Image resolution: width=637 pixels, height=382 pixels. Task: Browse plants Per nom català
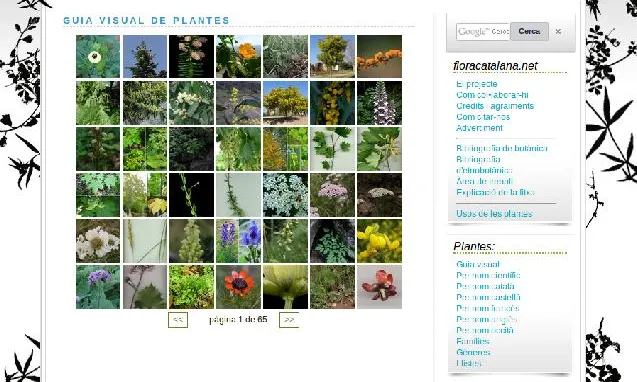[x=485, y=286]
